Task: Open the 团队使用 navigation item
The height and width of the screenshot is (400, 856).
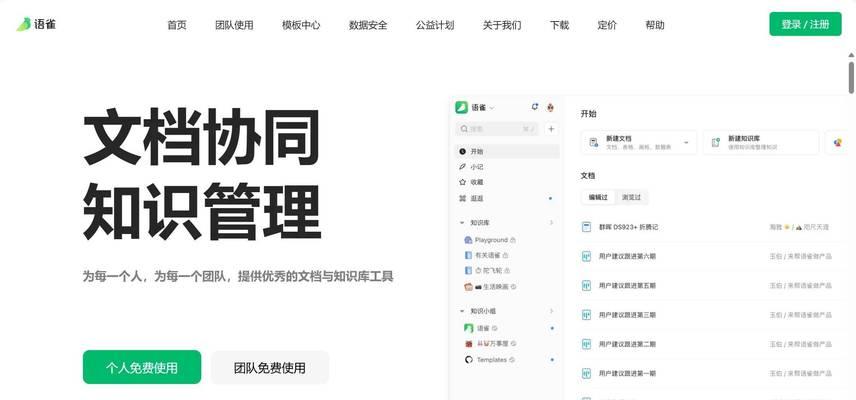Action: pos(234,25)
